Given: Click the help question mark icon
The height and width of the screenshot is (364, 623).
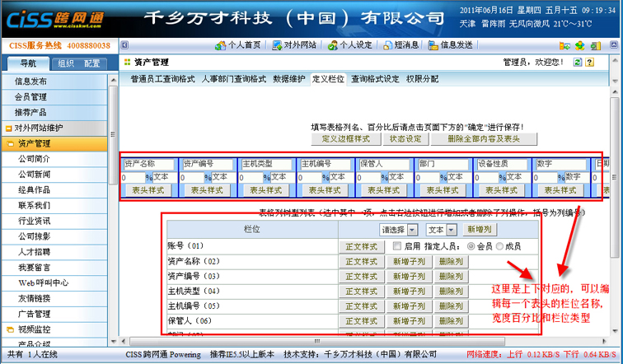Looking at the screenshot, I should pyautogui.click(x=592, y=62).
